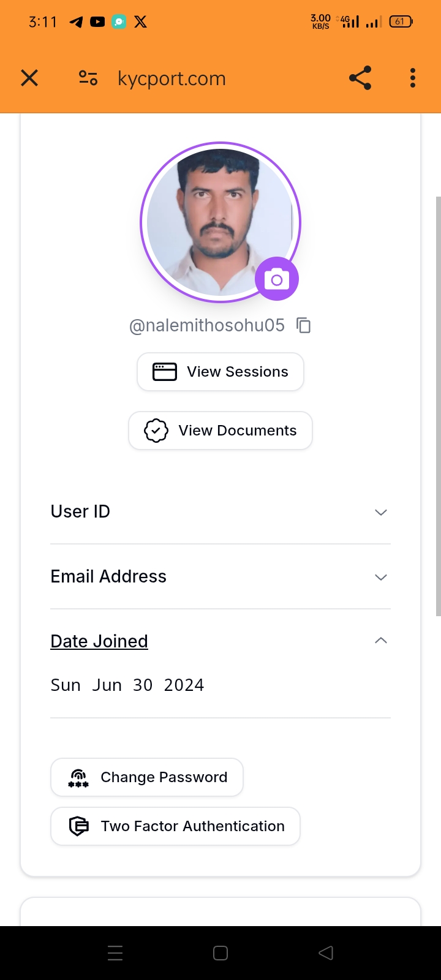Tap the kycport.com address bar
Viewport: 441px width, 980px height.
[172, 78]
